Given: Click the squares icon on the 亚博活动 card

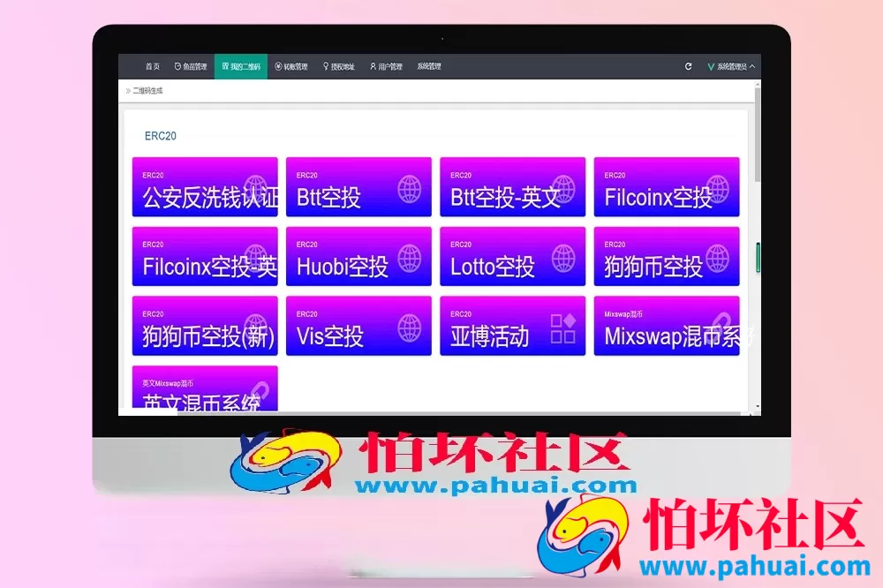Looking at the screenshot, I should [563, 328].
